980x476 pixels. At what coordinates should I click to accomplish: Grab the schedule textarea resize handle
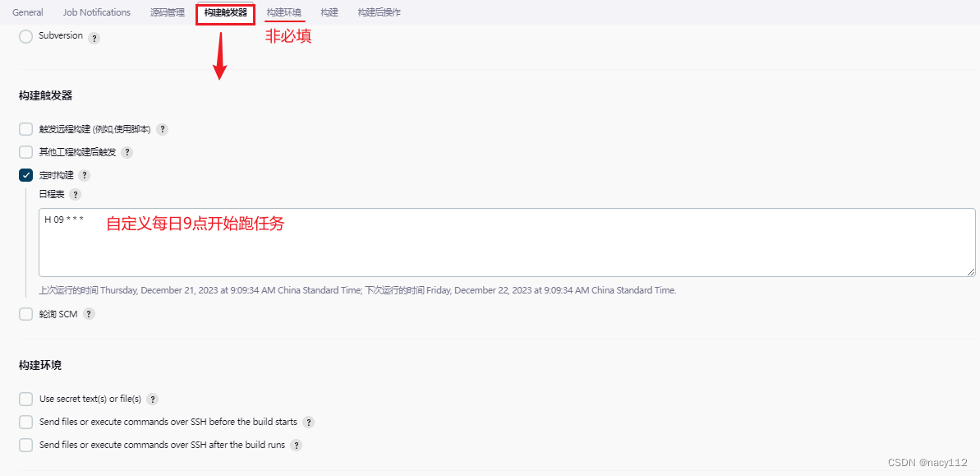tap(971, 272)
